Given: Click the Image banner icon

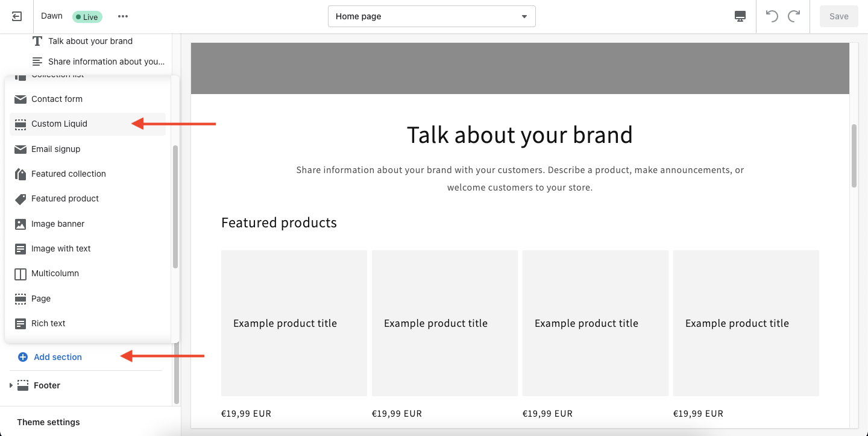Looking at the screenshot, I should (x=20, y=224).
